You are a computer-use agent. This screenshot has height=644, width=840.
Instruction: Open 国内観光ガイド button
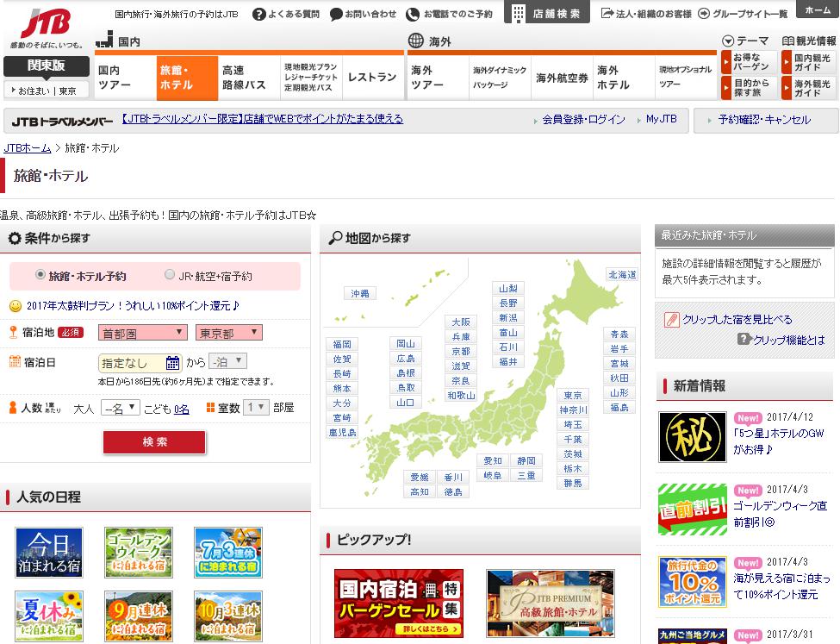tap(809, 62)
